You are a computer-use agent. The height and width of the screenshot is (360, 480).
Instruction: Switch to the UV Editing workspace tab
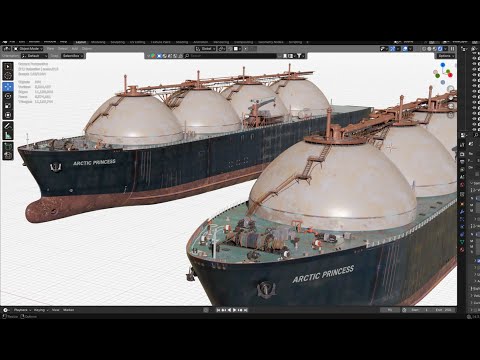click(137, 42)
